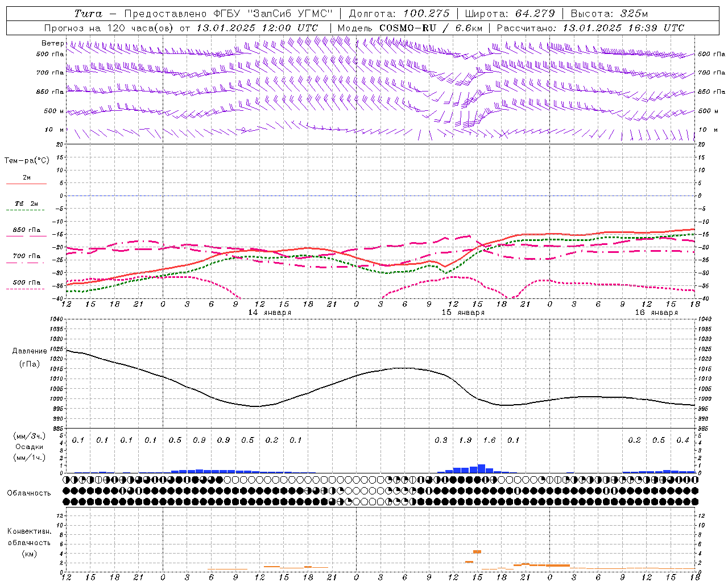728x582 pixels.
Task: Click the solid "2м" temperature legend line
Action: tap(26, 184)
